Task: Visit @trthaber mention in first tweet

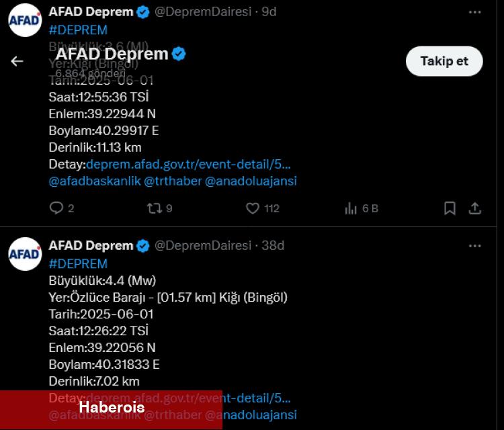Action: 173,181
